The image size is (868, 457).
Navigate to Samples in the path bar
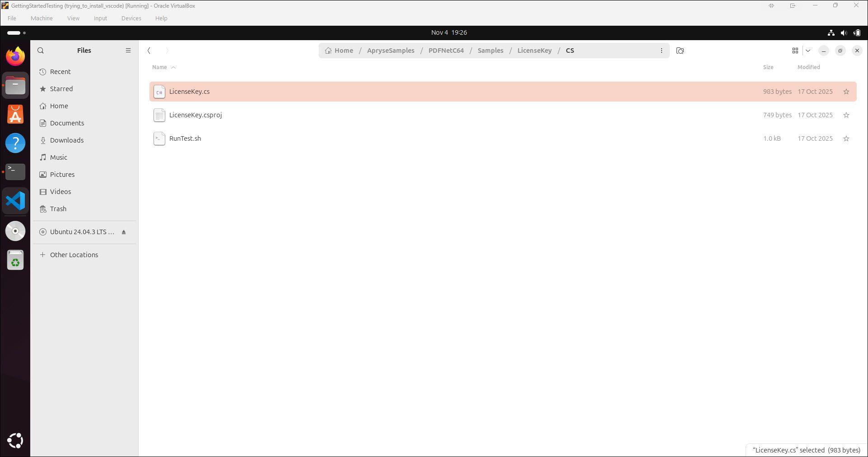[x=490, y=51]
